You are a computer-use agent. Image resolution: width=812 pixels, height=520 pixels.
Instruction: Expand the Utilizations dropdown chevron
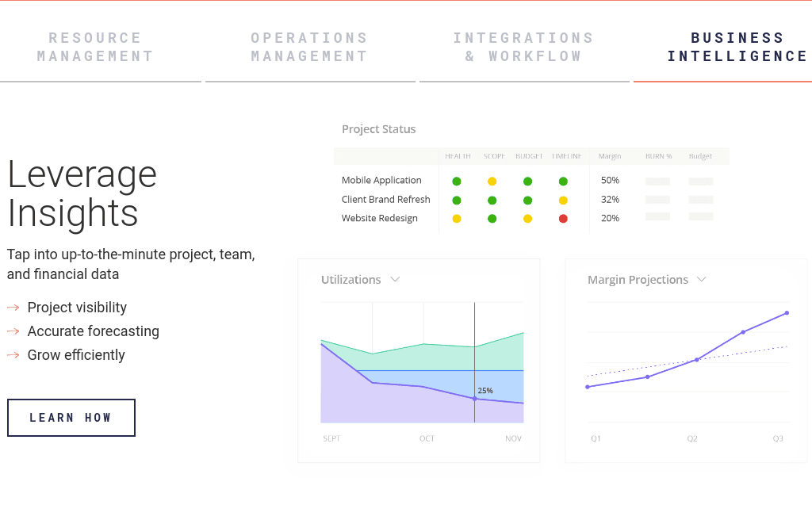tap(395, 280)
